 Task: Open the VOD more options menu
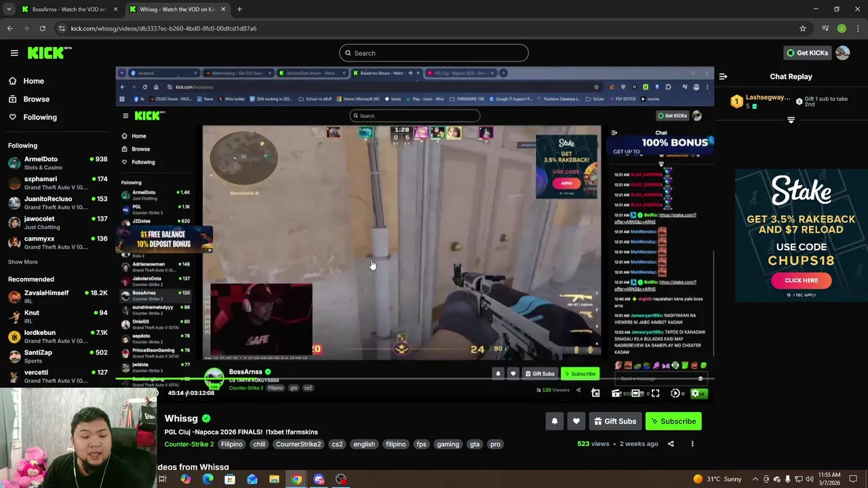(x=692, y=444)
